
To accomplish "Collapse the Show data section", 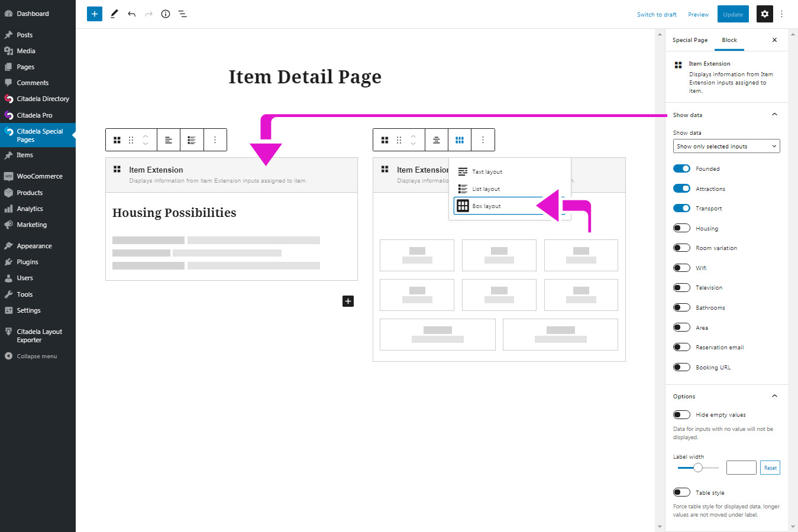I will point(775,115).
